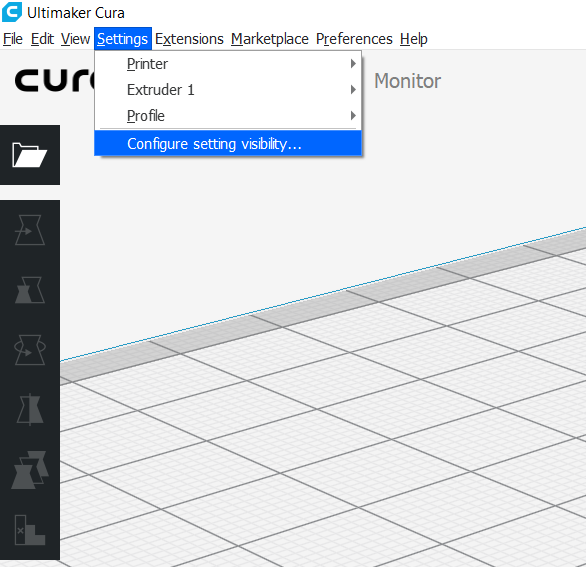Click the Ultimaker Cura app icon
Screen dimensions: 586x567
(x=12, y=12)
